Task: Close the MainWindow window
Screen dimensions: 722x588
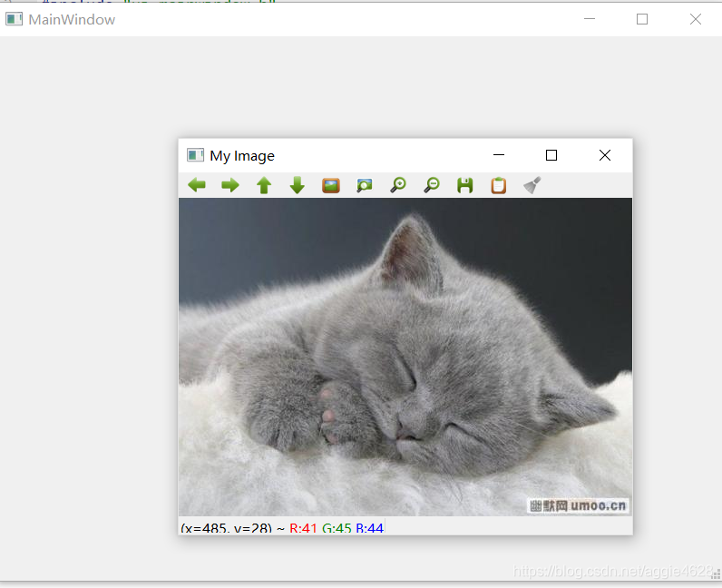Action: (x=696, y=19)
